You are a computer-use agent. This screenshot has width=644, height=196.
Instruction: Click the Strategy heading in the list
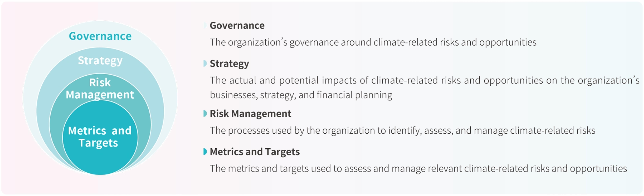(x=229, y=64)
